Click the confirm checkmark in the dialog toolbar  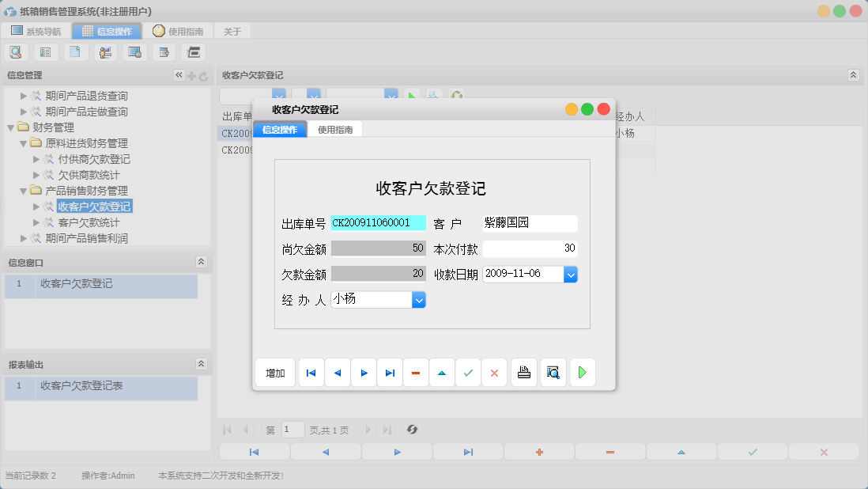(x=468, y=372)
